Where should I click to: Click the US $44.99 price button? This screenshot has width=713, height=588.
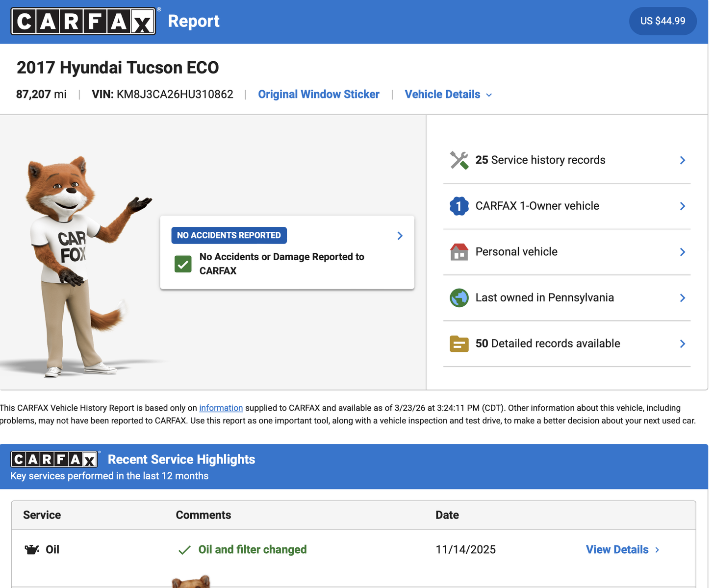[x=662, y=21]
